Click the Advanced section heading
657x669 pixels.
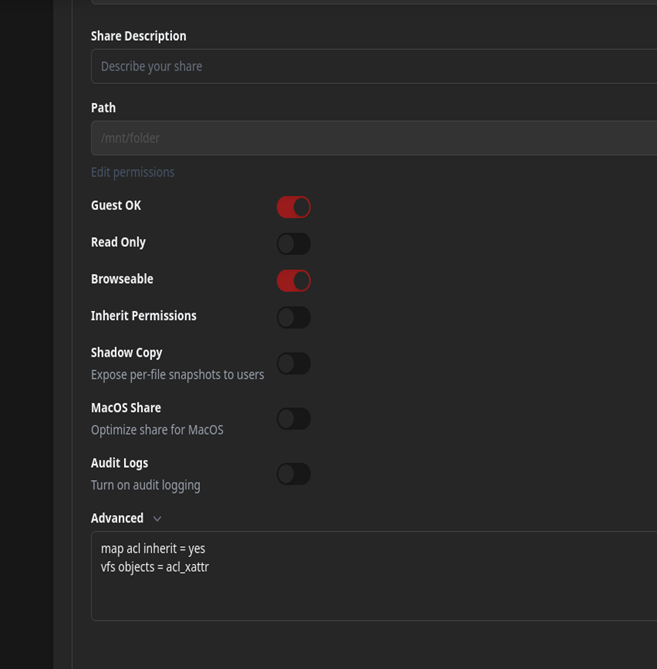click(117, 518)
